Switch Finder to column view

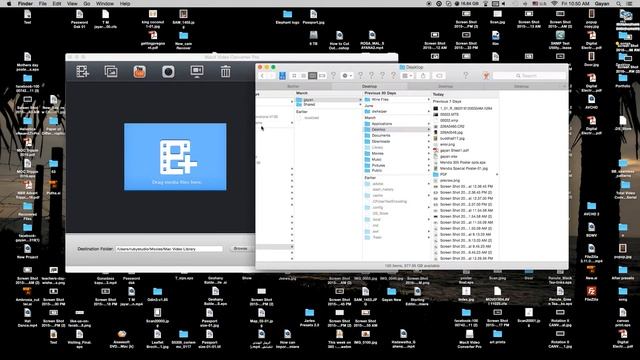[313, 76]
